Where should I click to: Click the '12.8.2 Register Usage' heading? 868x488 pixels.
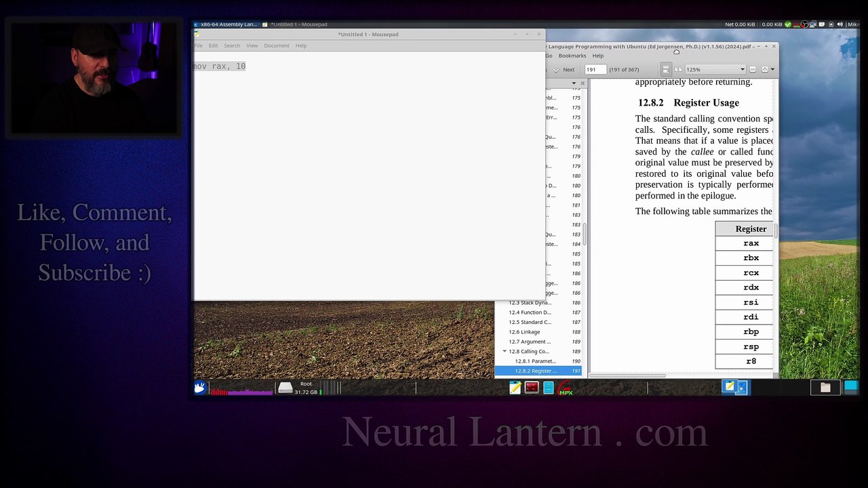[688, 103]
